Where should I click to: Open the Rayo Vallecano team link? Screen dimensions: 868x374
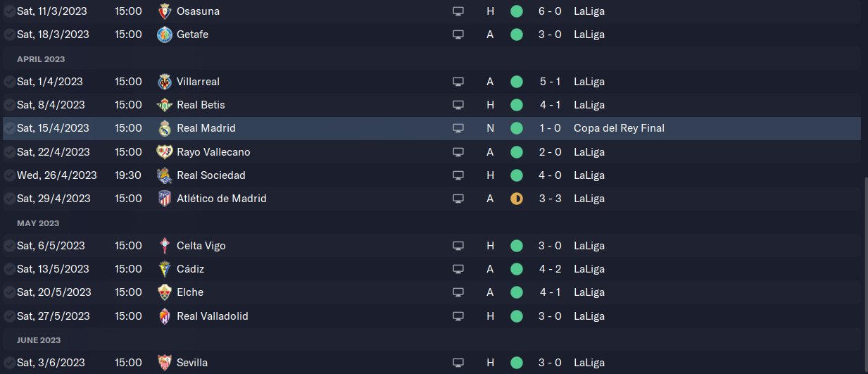(x=213, y=152)
